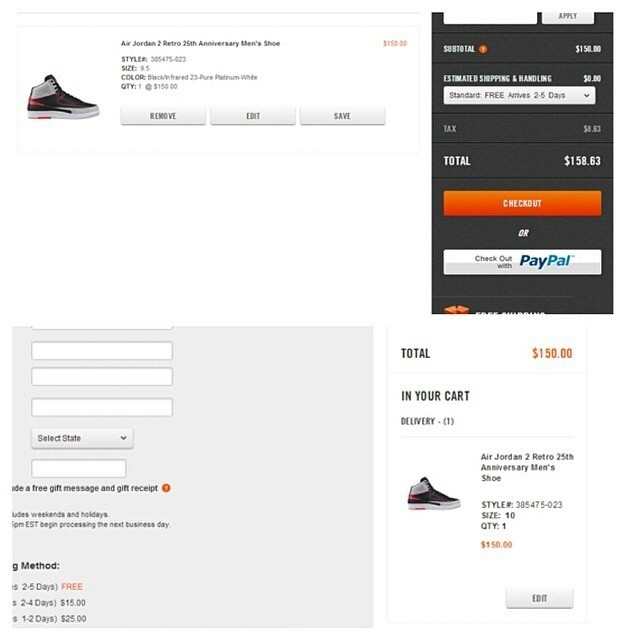
Task: Click the promo code input field
Action: pyautogui.click(x=490, y=18)
